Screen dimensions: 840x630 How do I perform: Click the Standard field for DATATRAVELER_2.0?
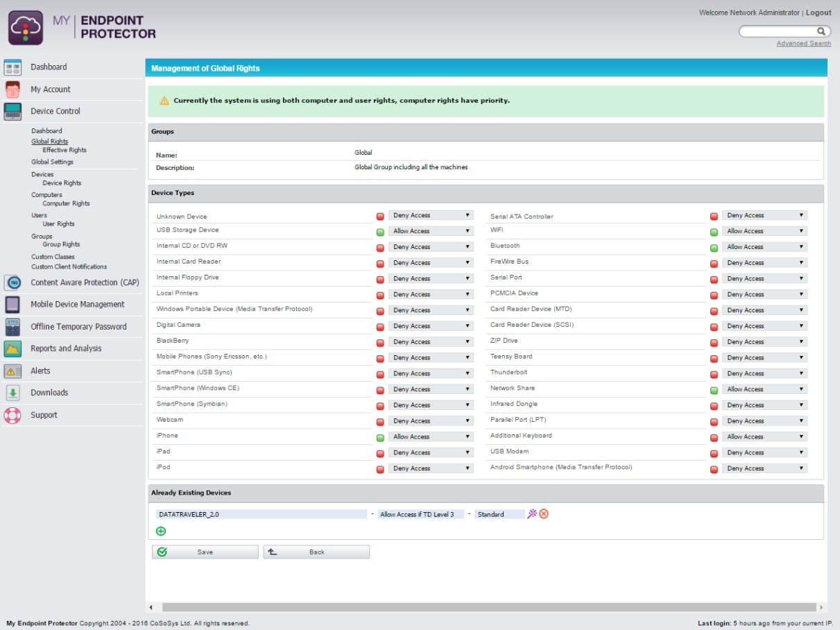click(500, 514)
